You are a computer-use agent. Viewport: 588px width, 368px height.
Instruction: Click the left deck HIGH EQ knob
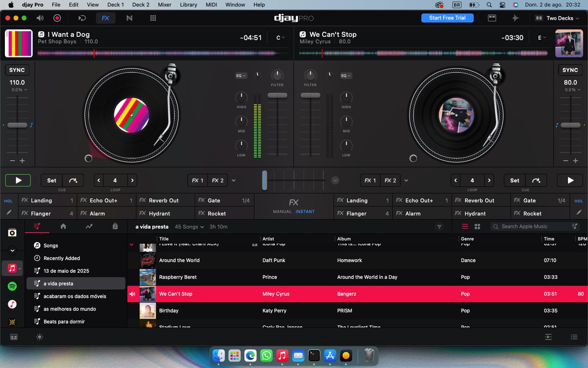click(x=241, y=97)
